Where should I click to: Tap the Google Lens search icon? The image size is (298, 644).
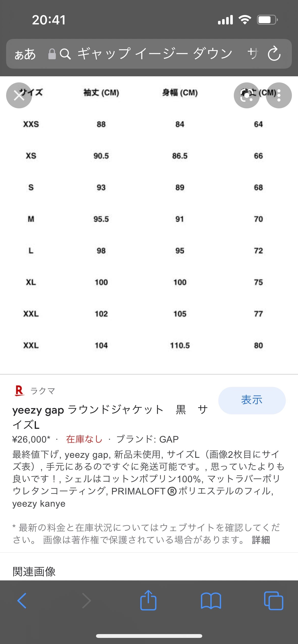pyautogui.click(x=247, y=95)
